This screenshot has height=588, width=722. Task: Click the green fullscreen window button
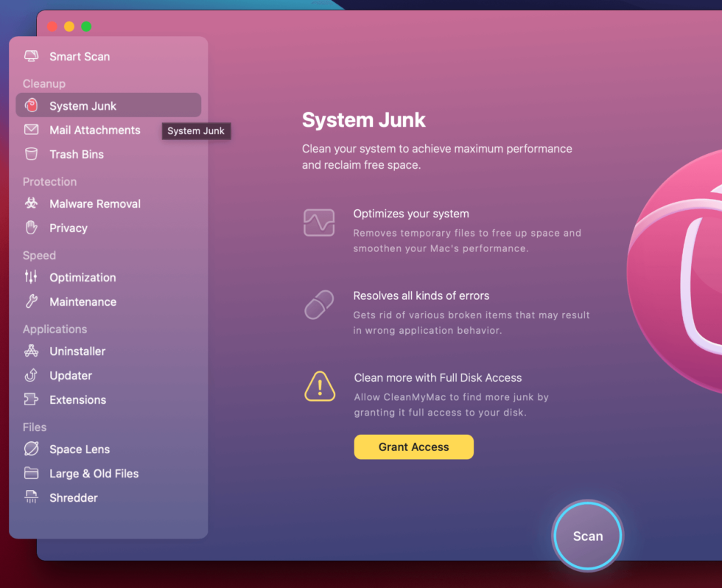click(x=86, y=27)
